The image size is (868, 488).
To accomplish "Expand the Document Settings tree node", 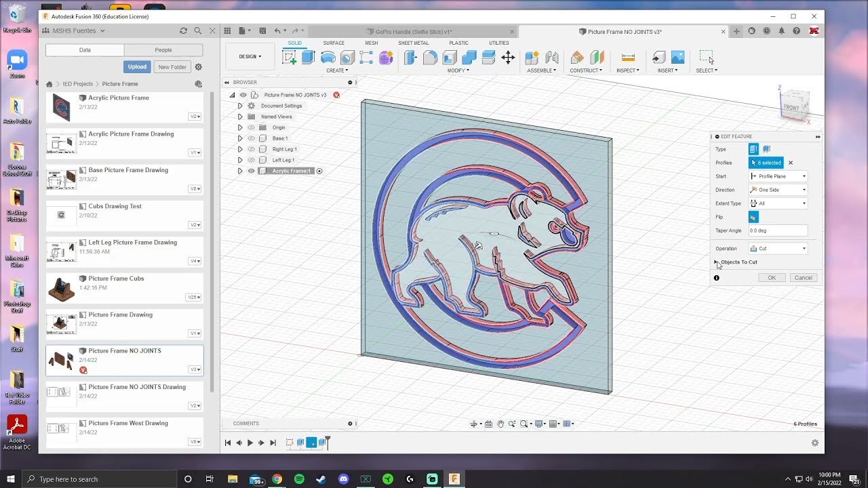I will click(239, 106).
